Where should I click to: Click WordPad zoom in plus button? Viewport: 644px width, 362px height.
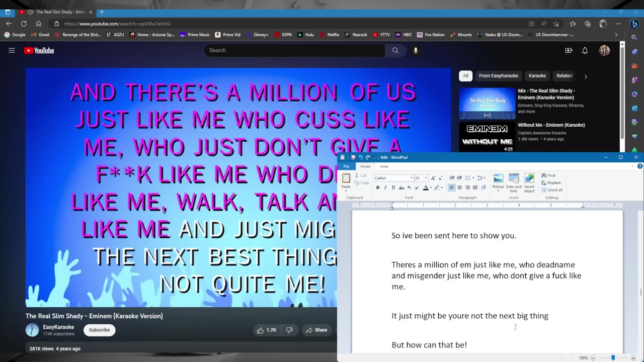click(633, 358)
